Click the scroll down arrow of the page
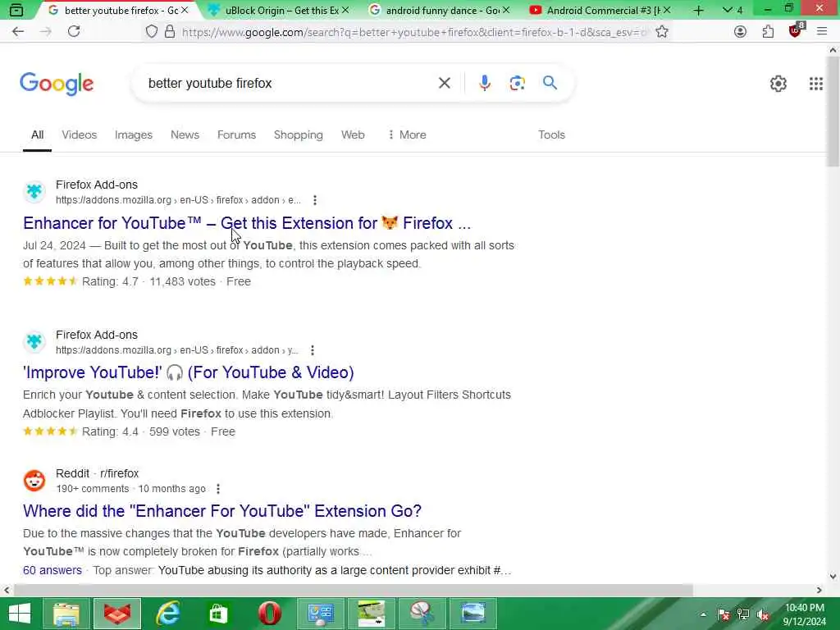Image resolution: width=840 pixels, height=630 pixels. (x=833, y=577)
